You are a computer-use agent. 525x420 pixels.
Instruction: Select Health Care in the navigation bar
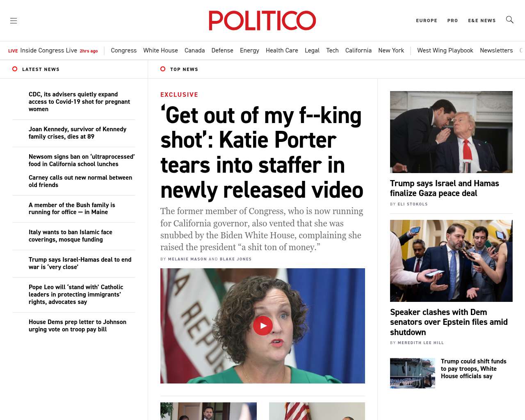(x=282, y=50)
